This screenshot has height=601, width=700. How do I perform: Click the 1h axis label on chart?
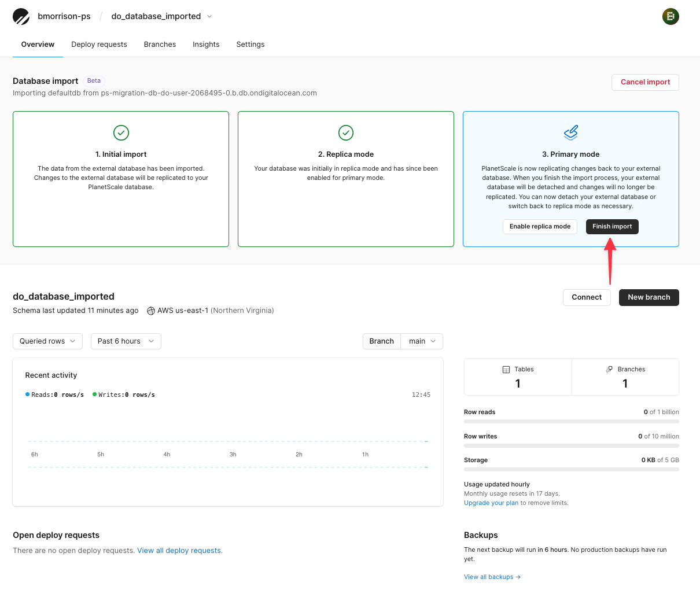365,455
